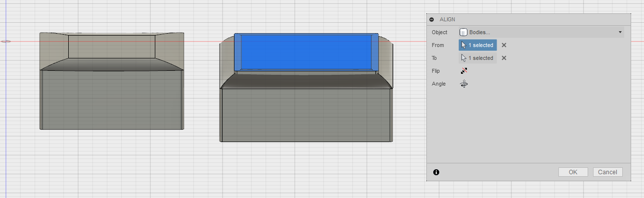Click the left gray body in viewport

coord(112,82)
